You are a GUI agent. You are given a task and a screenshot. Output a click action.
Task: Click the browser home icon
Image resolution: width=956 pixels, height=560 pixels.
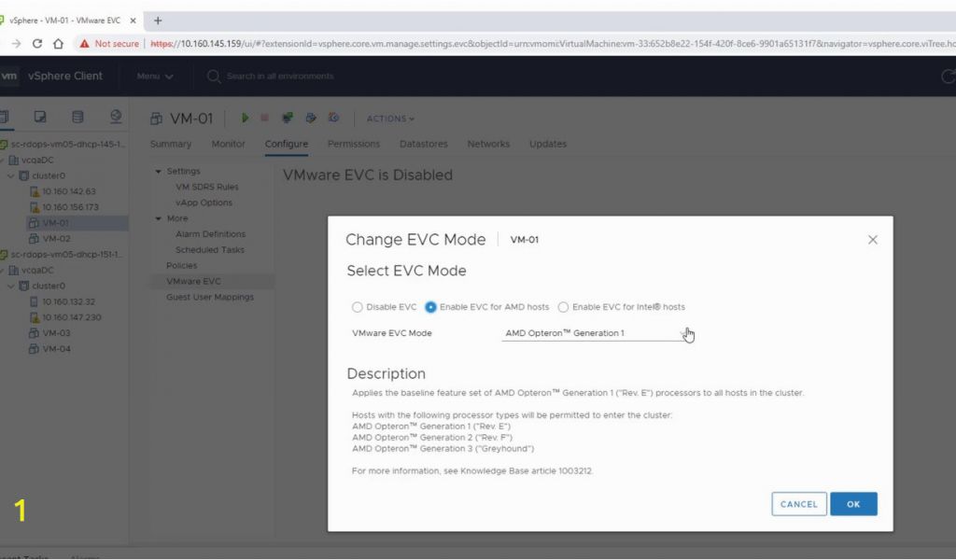(58, 43)
